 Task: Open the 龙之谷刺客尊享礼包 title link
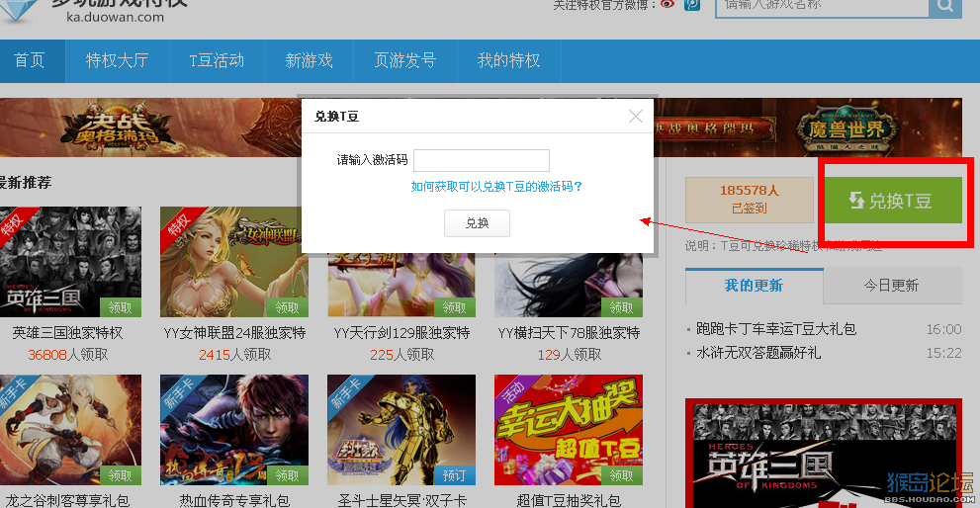coord(67,500)
